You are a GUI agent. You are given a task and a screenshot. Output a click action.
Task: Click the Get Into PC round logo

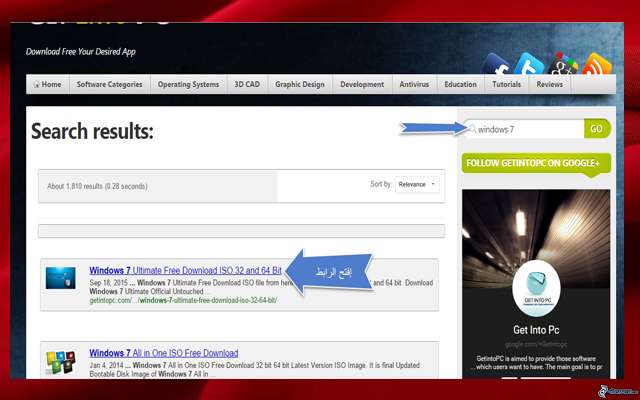pos(536,289)
